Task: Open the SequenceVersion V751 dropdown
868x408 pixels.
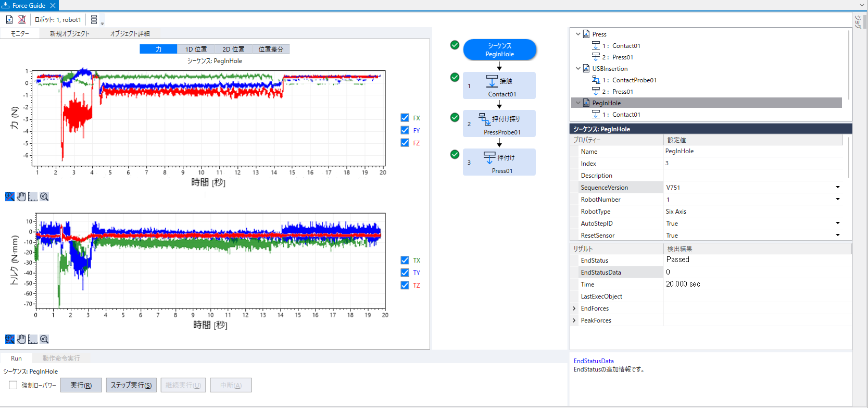Action: pos(837,188)
